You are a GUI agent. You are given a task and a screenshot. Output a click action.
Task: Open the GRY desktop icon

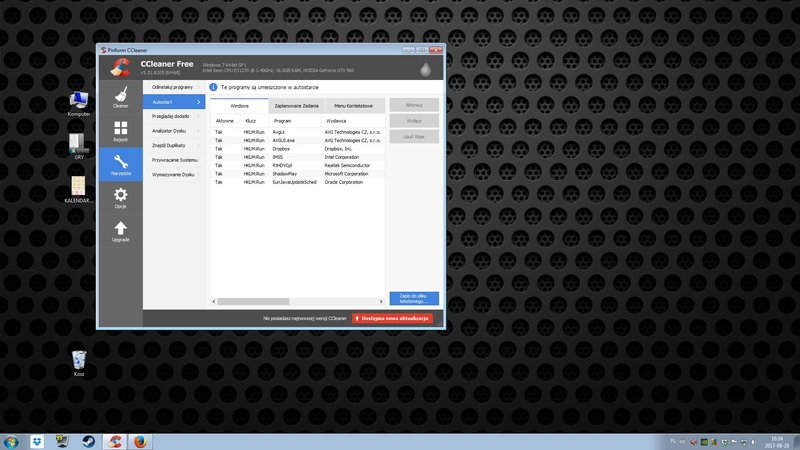tap(79, 146)
